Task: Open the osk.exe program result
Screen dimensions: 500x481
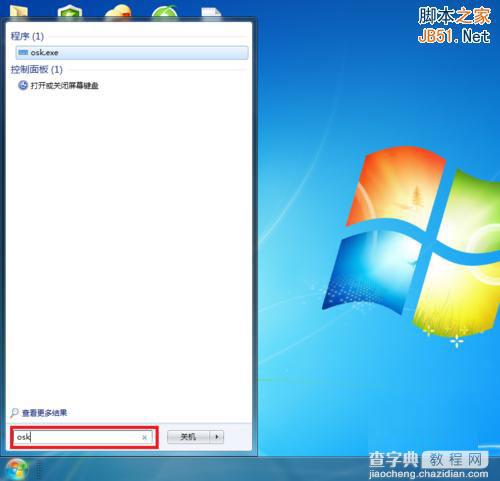Action: click(132, 53)
